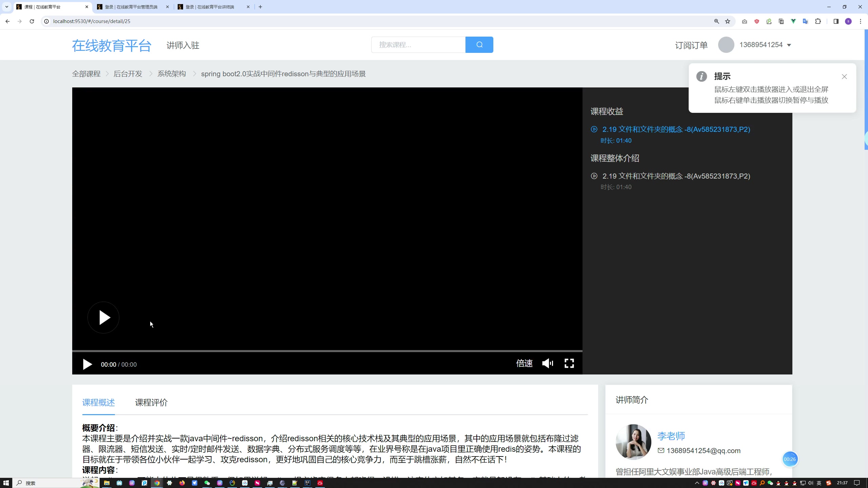Click the user avatar in header
The width and height of the screenshot is (868, 488).
(x=726, y=45)
